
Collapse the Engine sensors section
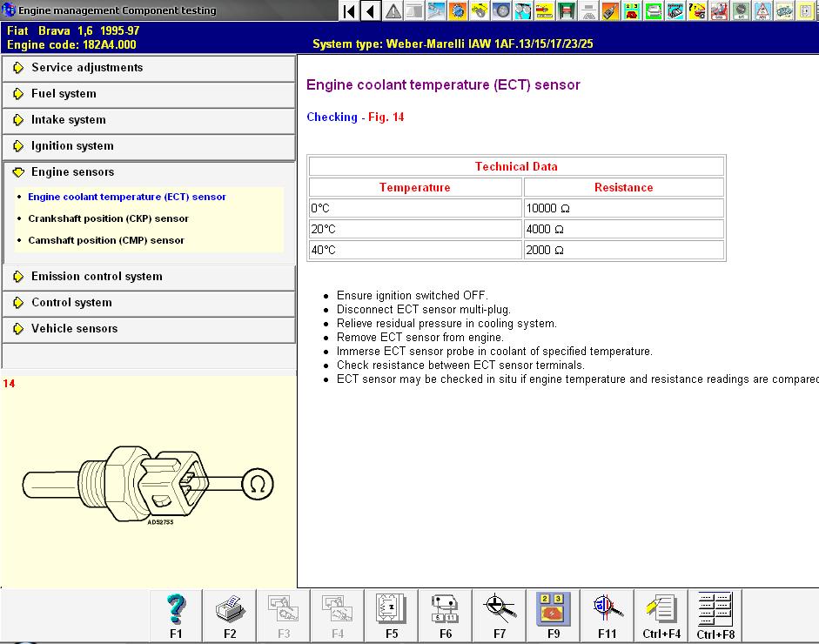click(x=72, y=172)
